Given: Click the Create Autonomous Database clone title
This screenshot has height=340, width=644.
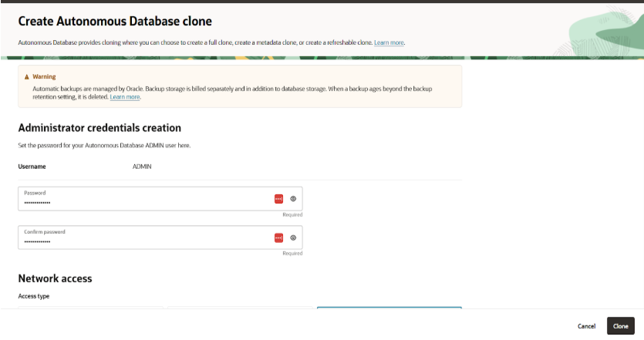Looking at the screenshot, I should [x=115, y=22].
